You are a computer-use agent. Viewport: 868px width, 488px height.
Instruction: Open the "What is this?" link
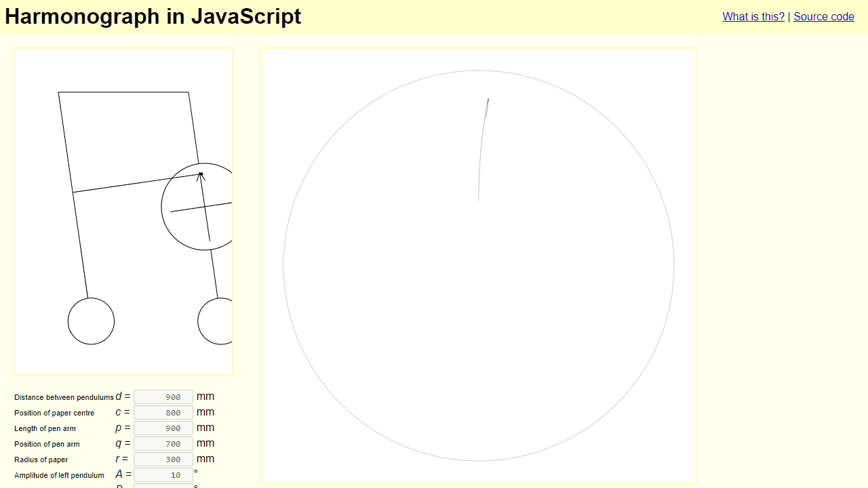(x=753, y=16)
